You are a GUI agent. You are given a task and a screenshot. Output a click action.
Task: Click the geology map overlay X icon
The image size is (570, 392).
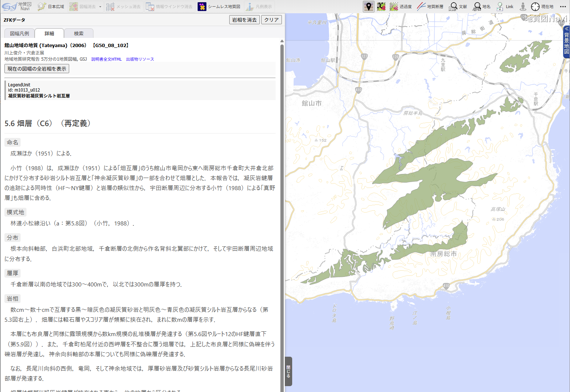tap(381, 7)
